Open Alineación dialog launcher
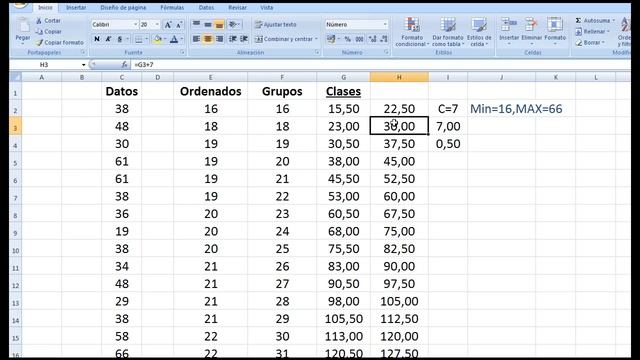 (x=317, y=53)
